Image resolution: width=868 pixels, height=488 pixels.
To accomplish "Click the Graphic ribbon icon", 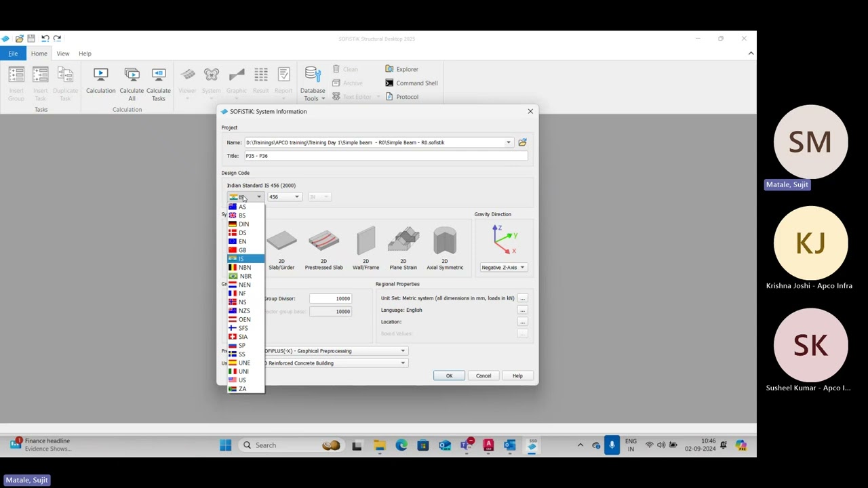I will pos(236,81).
